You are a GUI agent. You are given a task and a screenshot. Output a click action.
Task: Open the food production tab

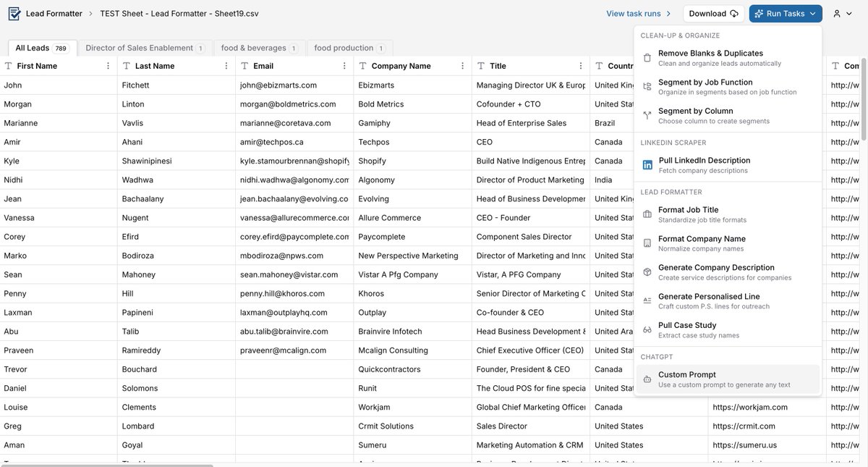click(349, 48)
